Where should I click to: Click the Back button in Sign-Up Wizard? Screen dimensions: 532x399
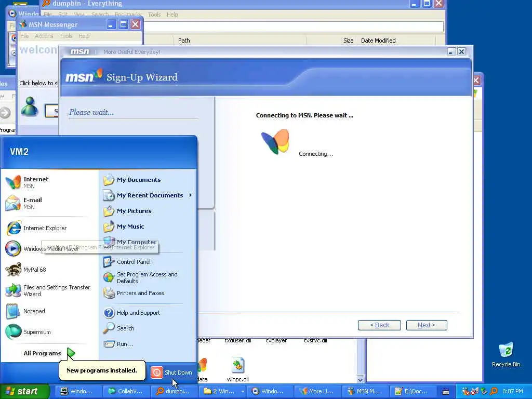point(379,325)
